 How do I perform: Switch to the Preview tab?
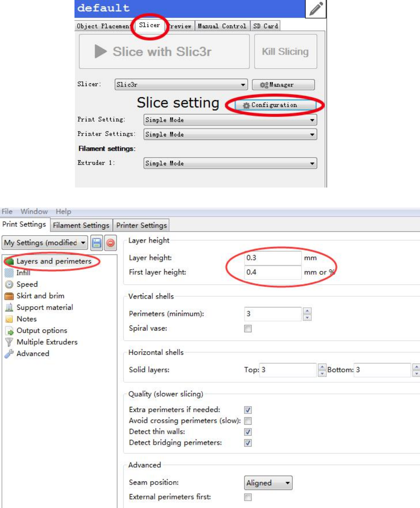tap(180, 26)
